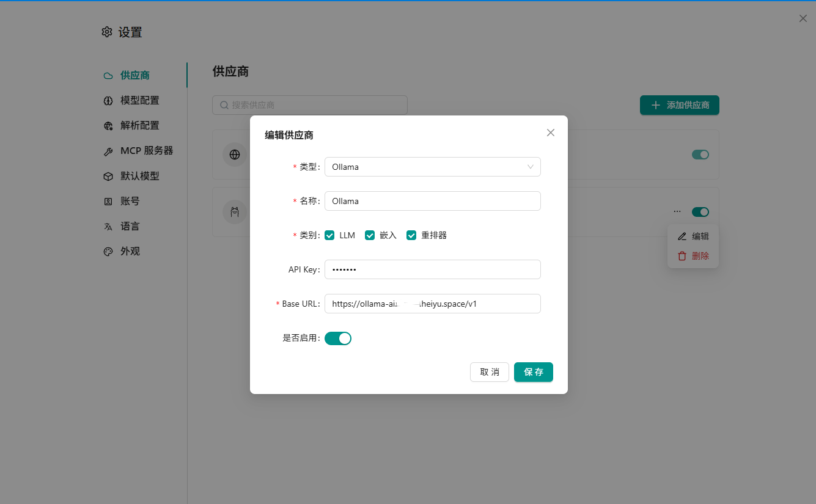Image resolution: width=816 pixels, height=504 pixels.
Task: Uncheck the 重排器 checkbox
Action: click(x=411, y=235)
